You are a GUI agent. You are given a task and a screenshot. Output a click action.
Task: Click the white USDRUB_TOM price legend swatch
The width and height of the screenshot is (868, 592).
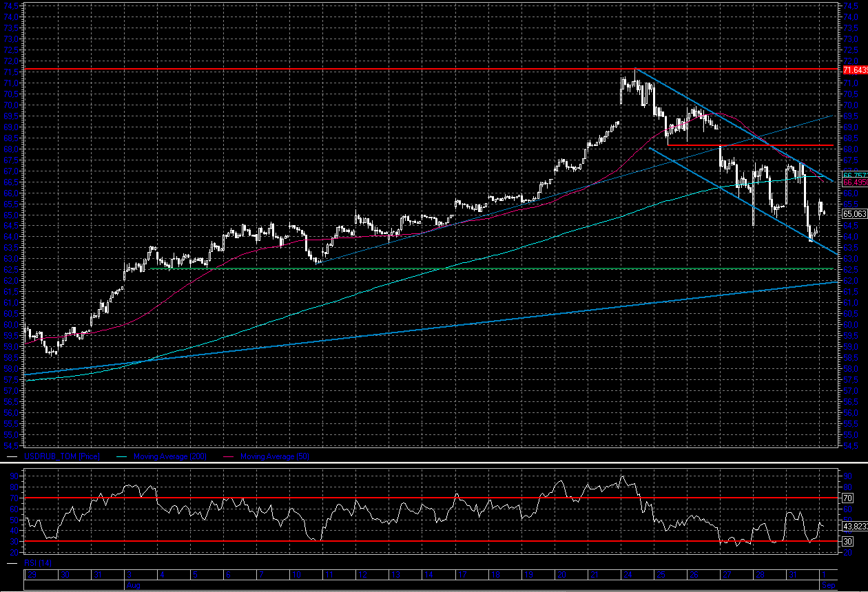tap(12, 456)
